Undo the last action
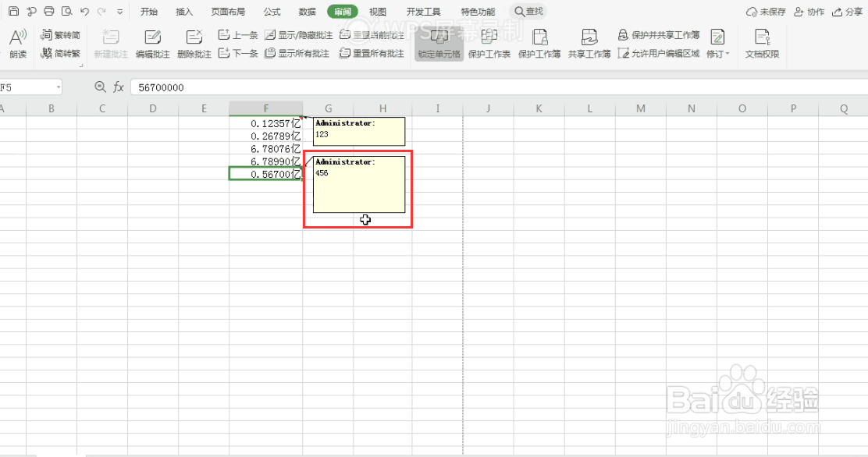Image resolution: width=868 pixels, height=457 pixels. [85, 11]
